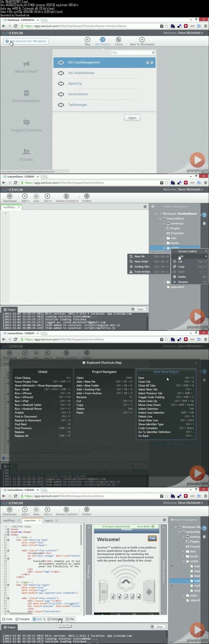
Task: Open the Run dropdown in the toolbar above the split view
Action: 48,511
